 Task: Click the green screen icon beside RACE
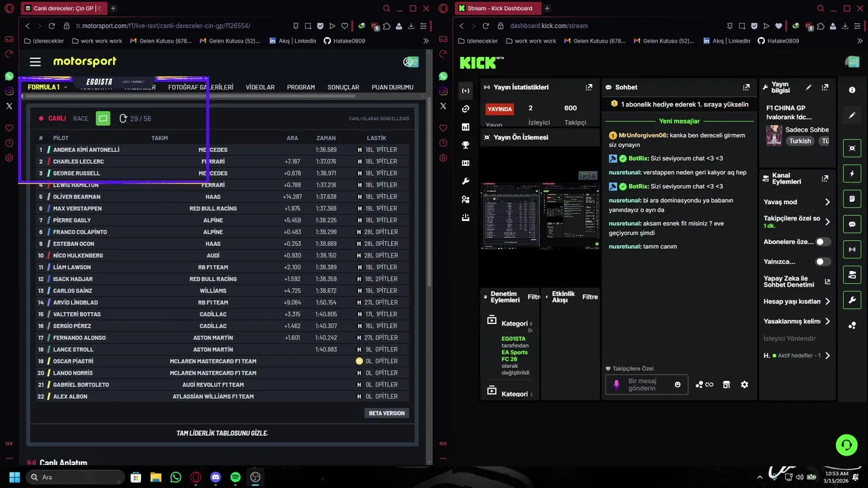point(103,119)
